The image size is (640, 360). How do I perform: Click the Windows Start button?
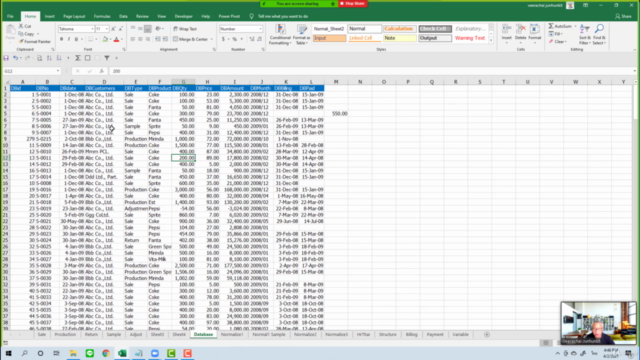(x=8, y=353)
